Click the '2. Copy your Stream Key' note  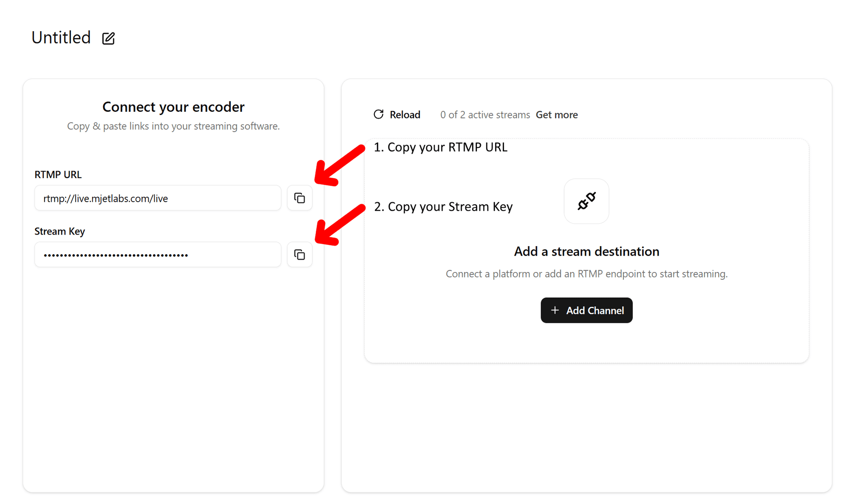443,207
